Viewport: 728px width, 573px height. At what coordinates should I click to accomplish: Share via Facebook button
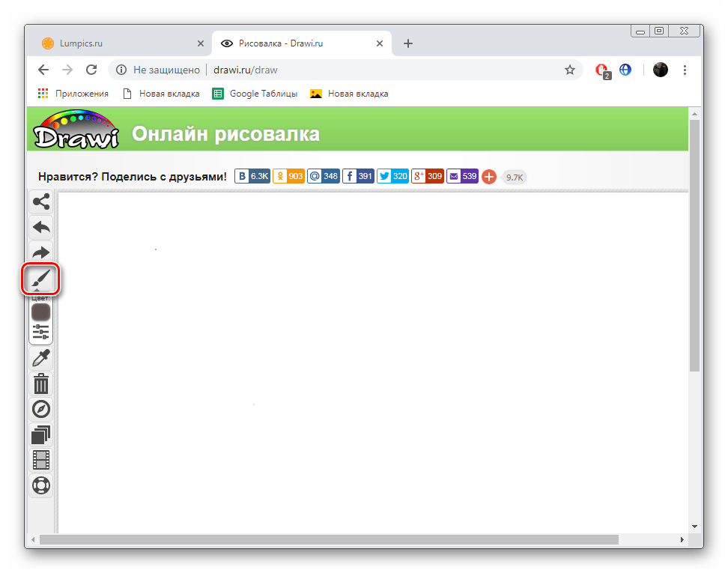click(358, 176)
